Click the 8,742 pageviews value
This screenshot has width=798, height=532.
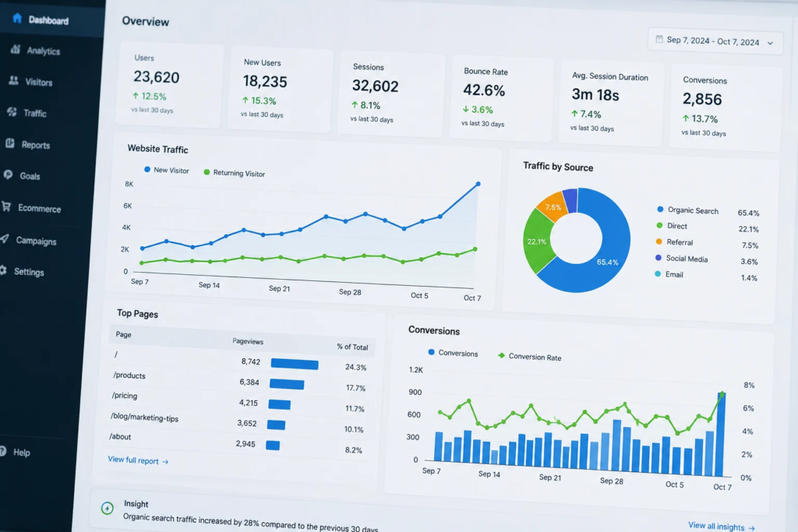click(x=250, y=361)
